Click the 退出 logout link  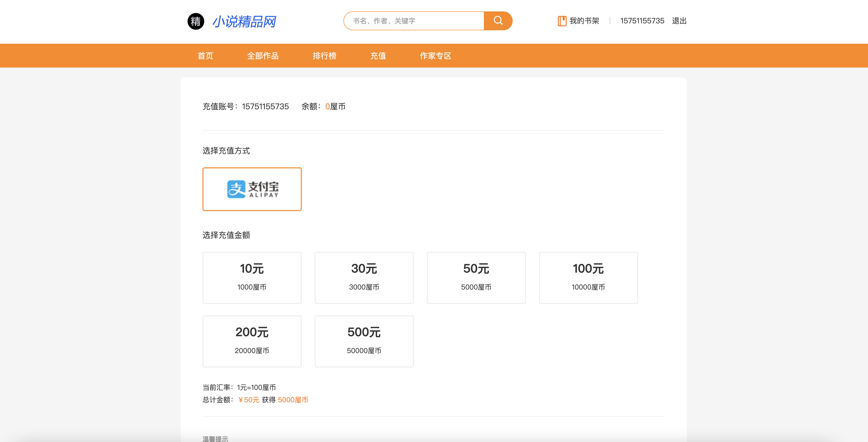679,21
